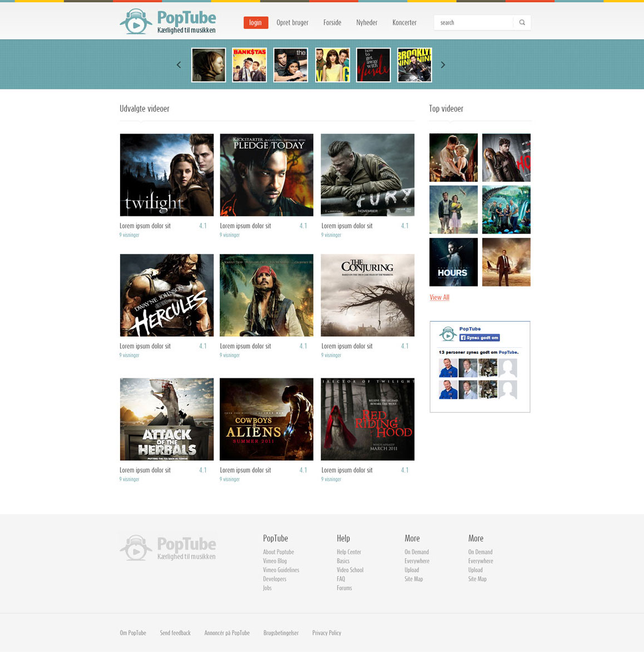
Task: Show previous carousel items with left arrow
Action: click(x=179, y=65)
